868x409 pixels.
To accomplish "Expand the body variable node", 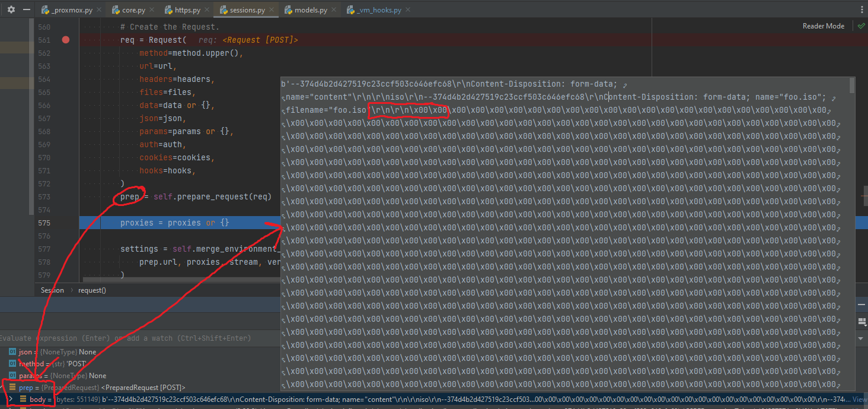I will (x=11, y=400).
